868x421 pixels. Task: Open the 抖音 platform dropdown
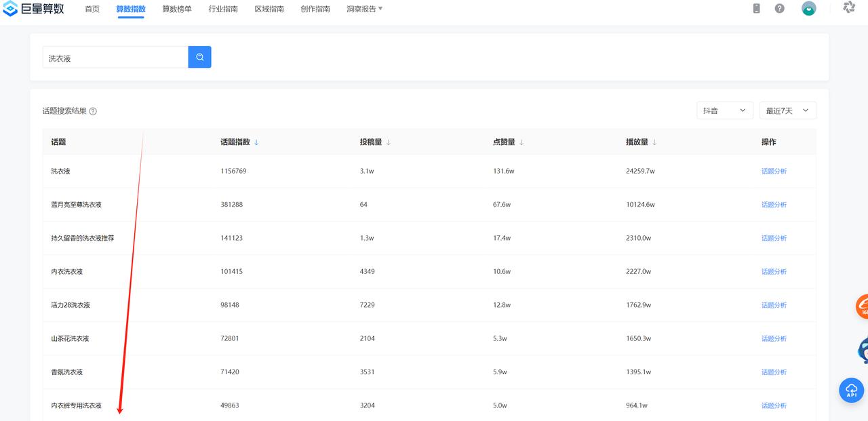pos(724,110)
